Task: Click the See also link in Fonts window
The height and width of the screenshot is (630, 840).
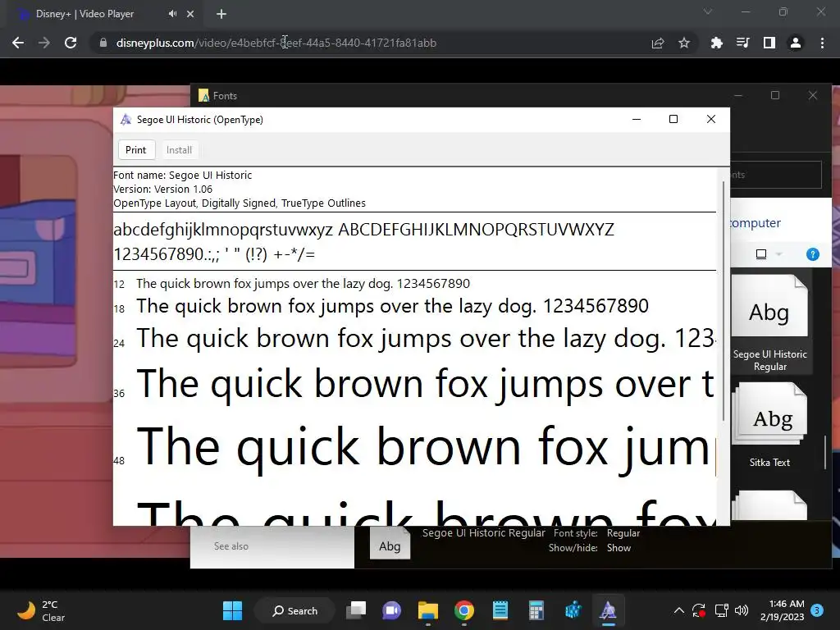Action: 231,546
